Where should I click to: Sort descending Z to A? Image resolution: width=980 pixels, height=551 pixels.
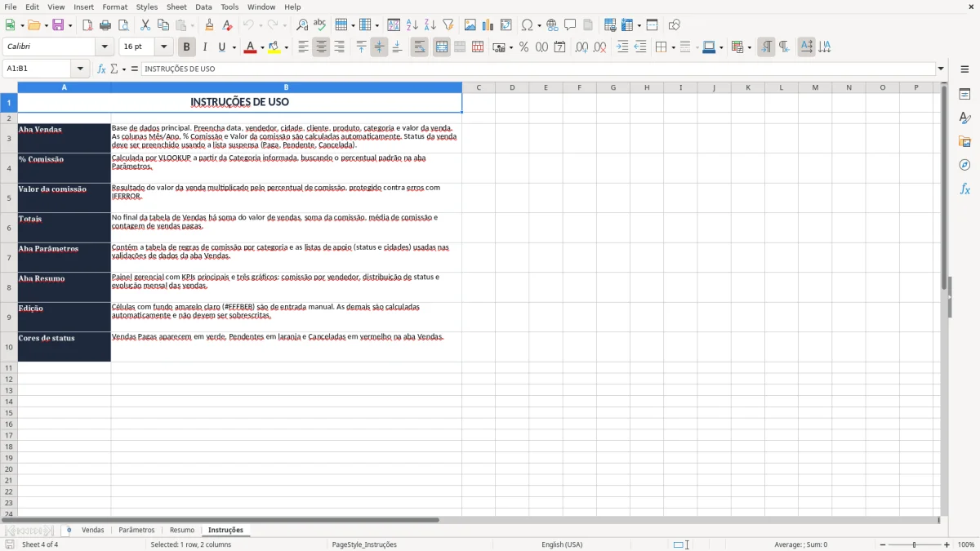click(430, 25)
